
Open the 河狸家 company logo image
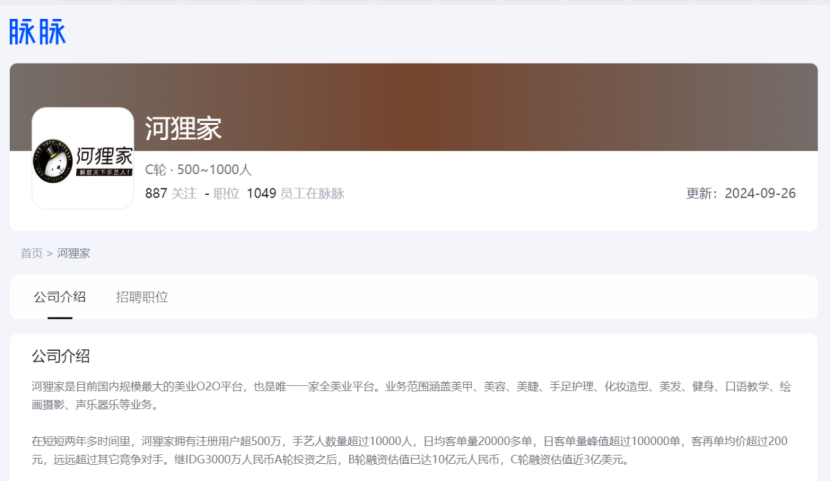83,158
